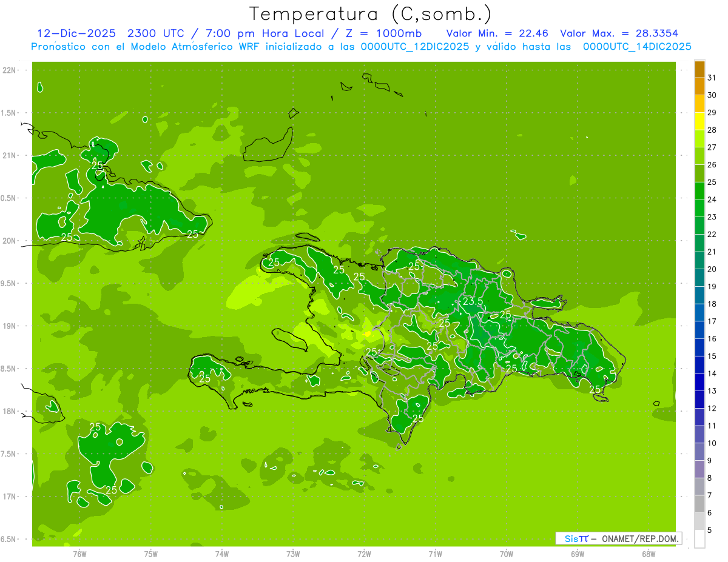Pick the teal swatch between 19 and 20

[699, 278]
